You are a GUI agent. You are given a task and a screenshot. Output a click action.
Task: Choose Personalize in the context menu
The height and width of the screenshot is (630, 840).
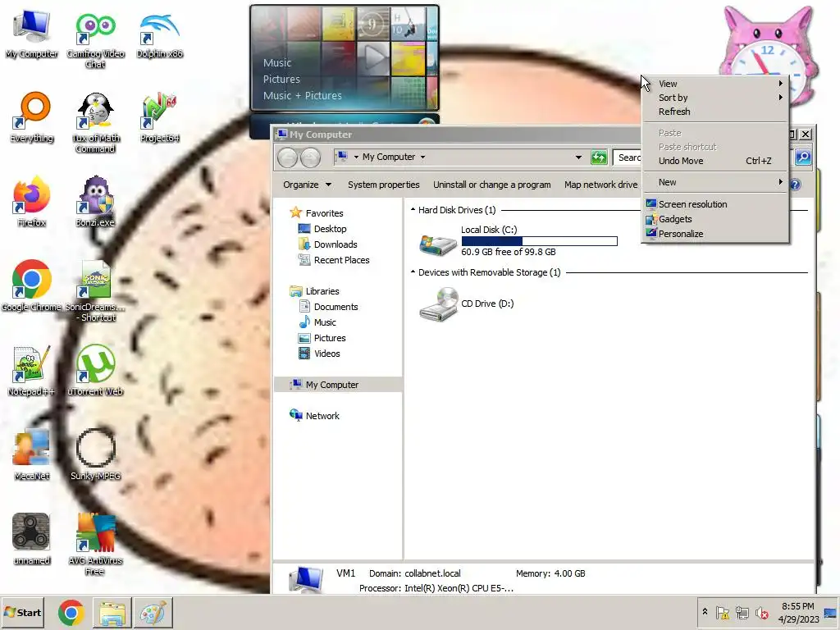[715, 234]
